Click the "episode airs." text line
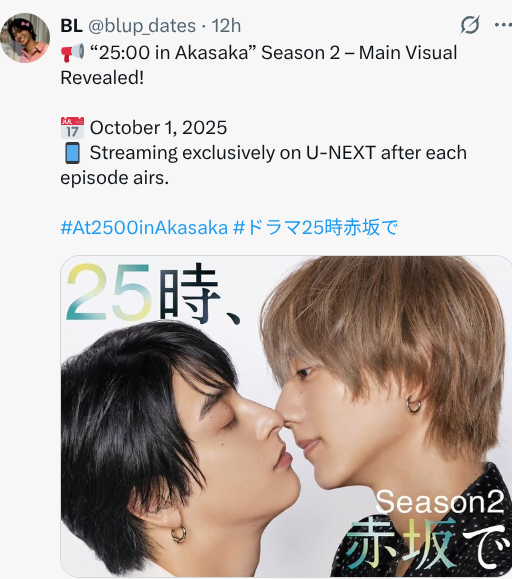The image size is (512, 579). [x=114, y=178]
